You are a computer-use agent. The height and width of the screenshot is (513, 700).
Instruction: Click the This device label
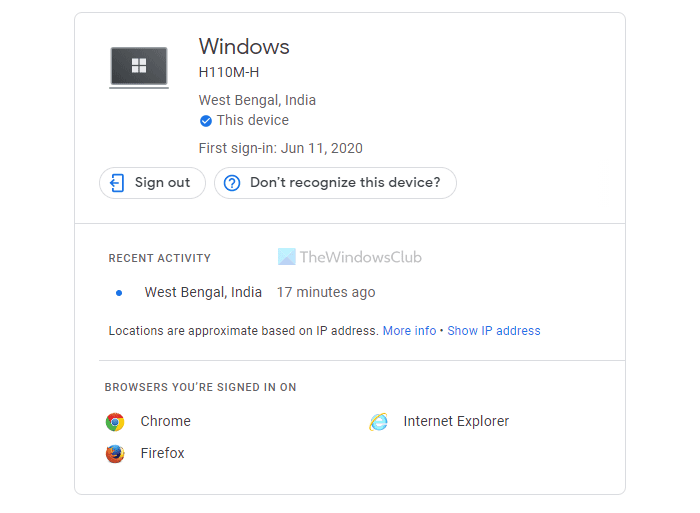coord(253,121)
